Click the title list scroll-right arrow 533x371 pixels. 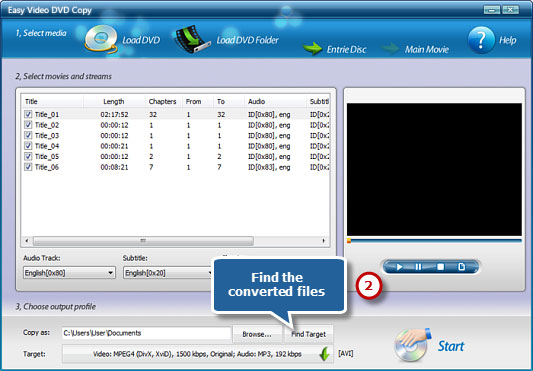pos(323,241)
